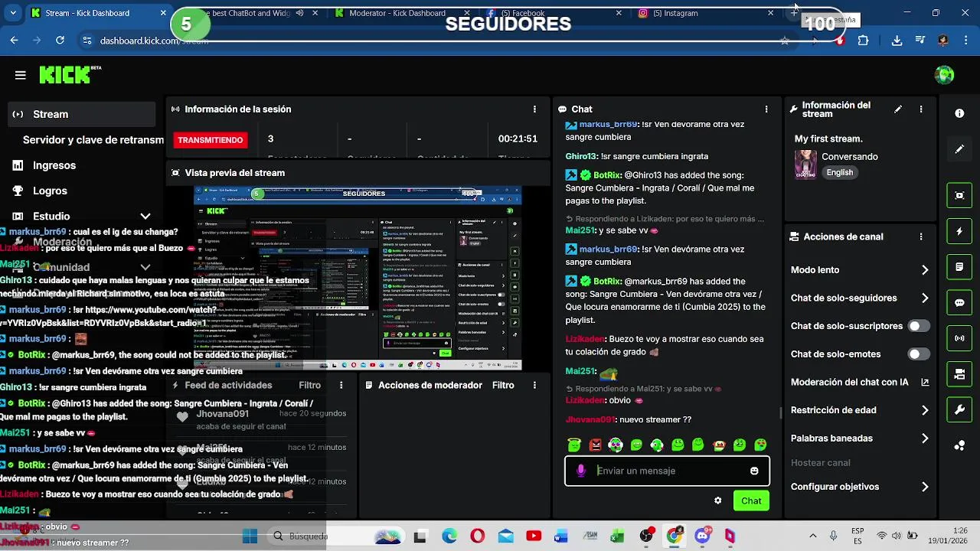The image size is (980, 551).
Task: Open Información de la sesión options menu
Action: 534,109
